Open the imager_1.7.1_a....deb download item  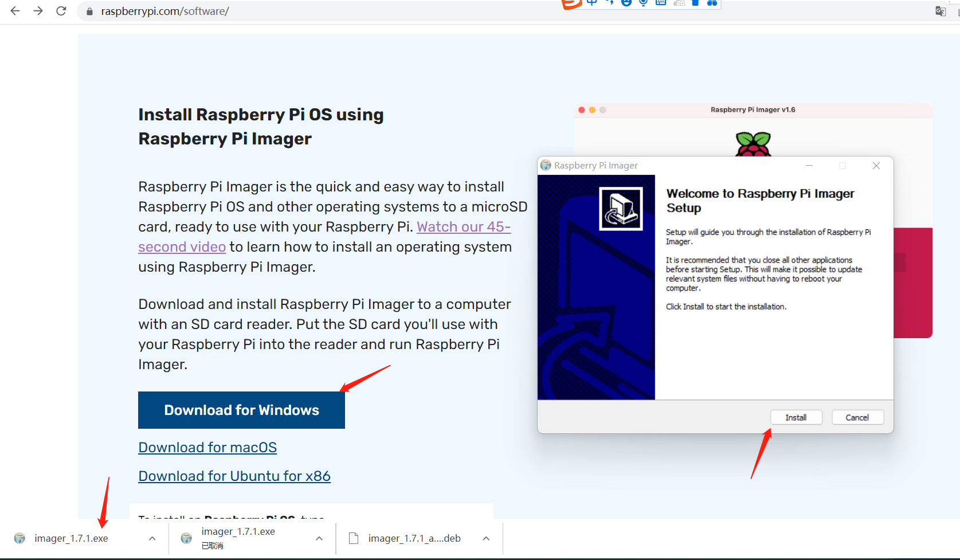click(x=414, y=538)
